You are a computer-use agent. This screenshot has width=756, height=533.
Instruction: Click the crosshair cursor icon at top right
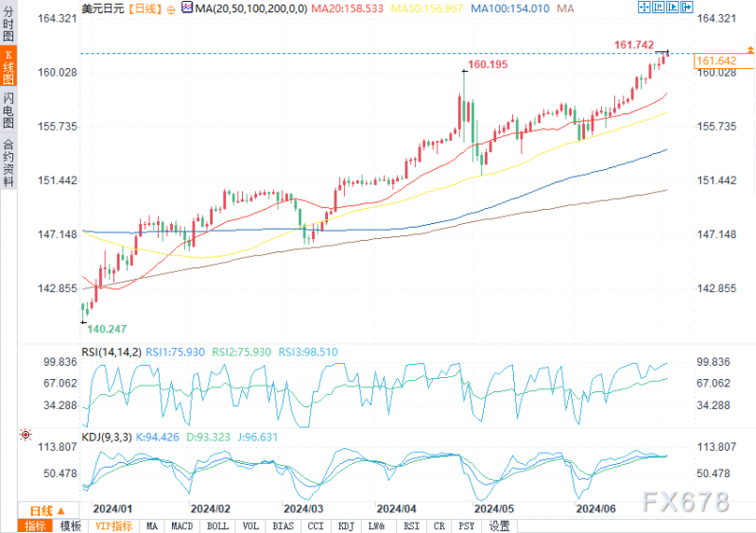(644, 7)
